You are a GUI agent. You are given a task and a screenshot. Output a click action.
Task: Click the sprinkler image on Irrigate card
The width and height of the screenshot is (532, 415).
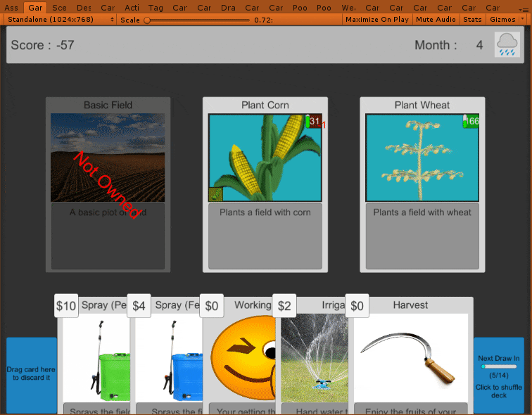[x=315, y=358]
